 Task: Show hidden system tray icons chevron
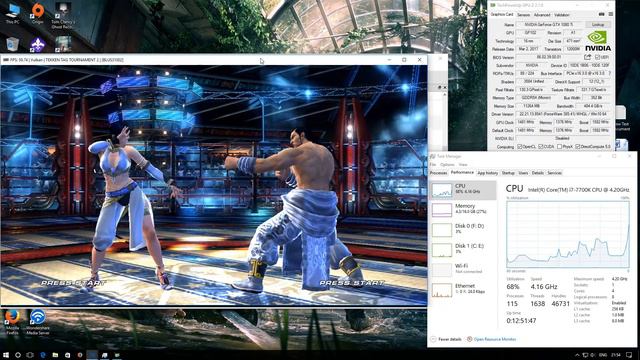coord(577,355)
